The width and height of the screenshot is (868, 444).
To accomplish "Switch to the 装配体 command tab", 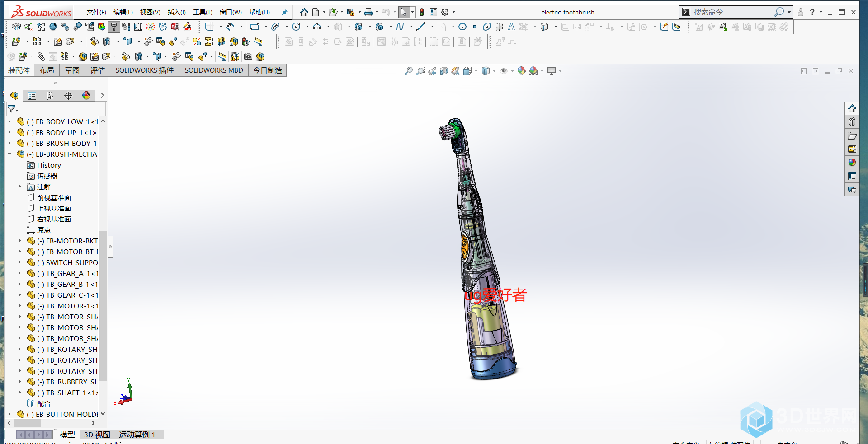I will pyautogui.click(x=19, y=70).
